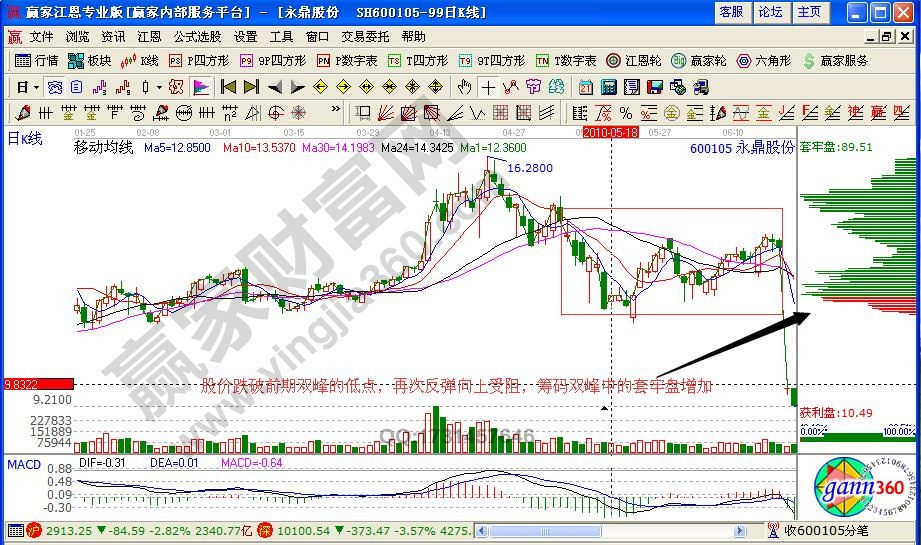Click the 论坛 forum button

coord(770,12)
